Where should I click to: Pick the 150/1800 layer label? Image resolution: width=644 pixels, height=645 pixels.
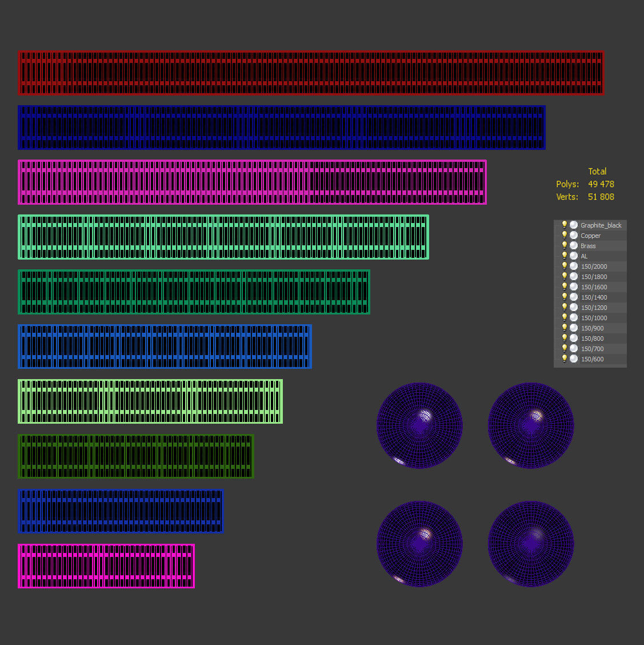click(594, 277)
